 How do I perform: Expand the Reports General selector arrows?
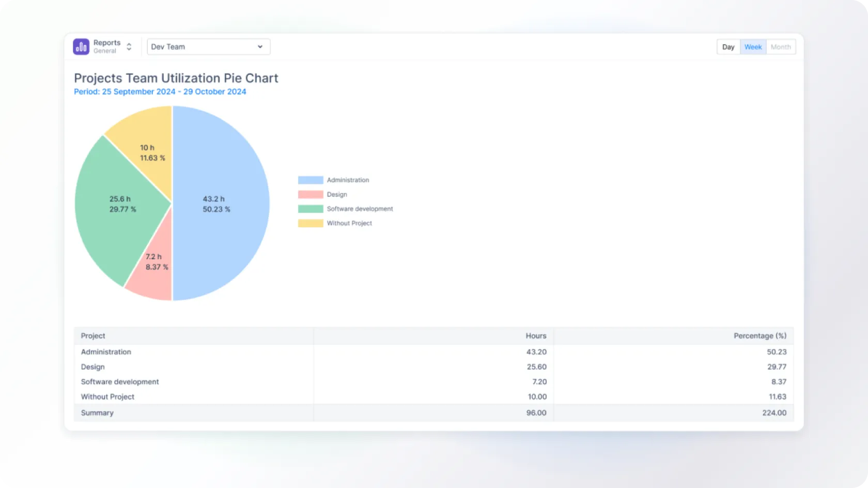(129, 46)
